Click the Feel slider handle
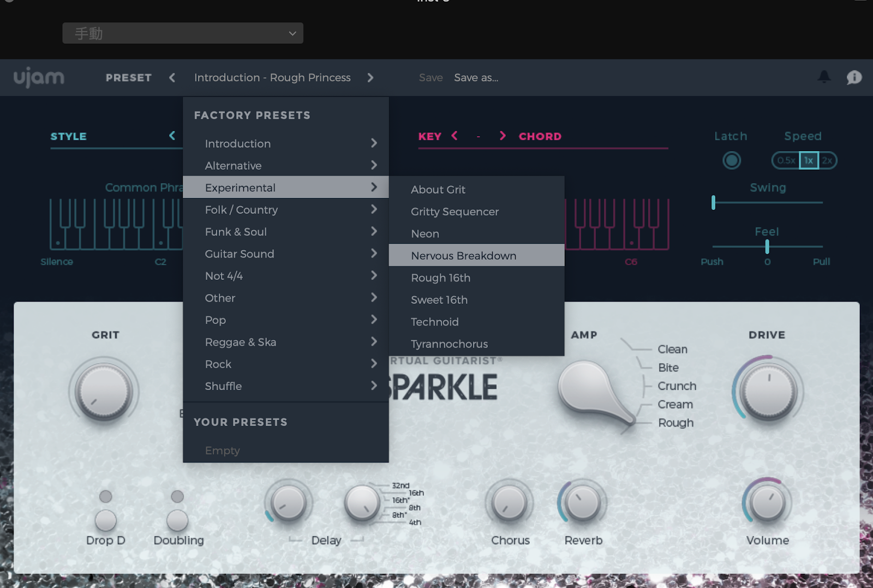The image size is (873, 588). [x=767, y=247]
